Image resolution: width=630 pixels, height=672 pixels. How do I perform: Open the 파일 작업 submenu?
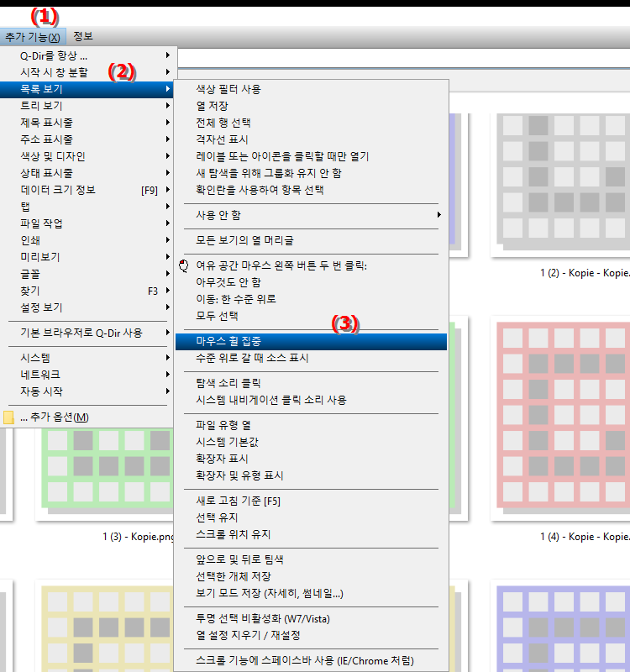(87, 223)
